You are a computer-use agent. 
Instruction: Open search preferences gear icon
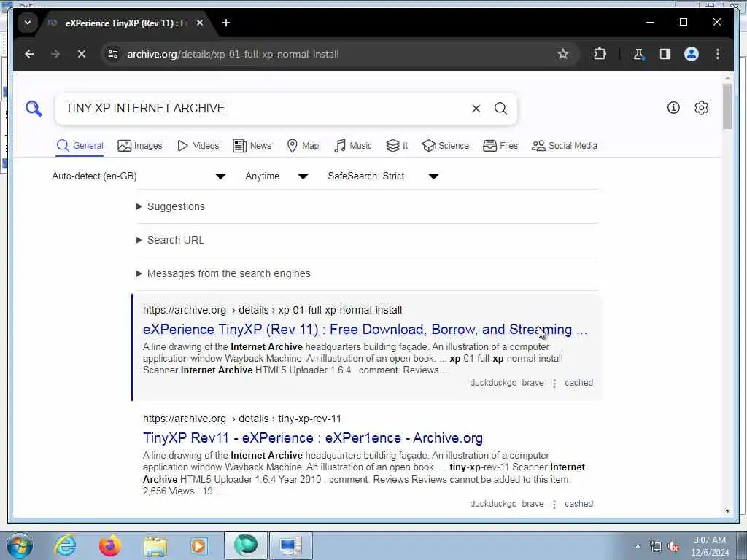[x=701, y=108]
